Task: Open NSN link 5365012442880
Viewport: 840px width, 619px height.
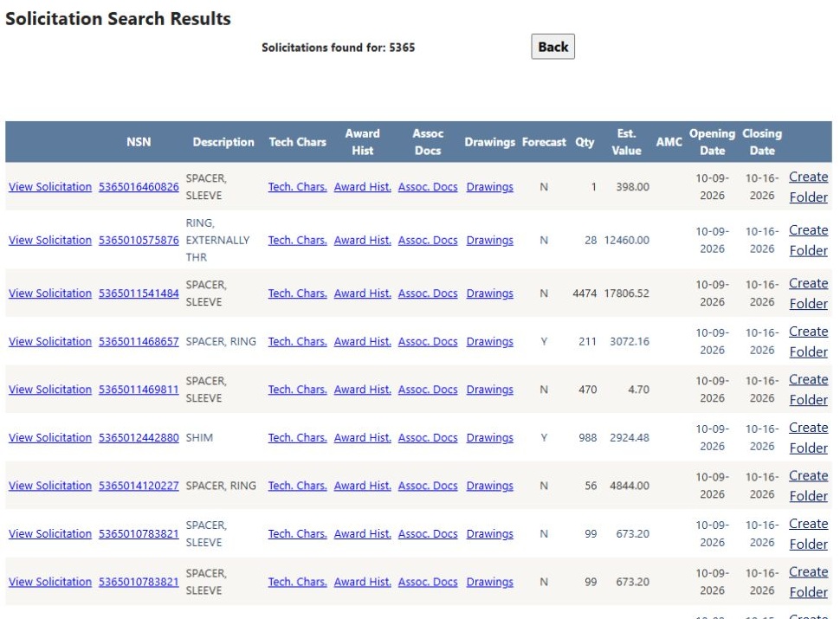Action: [139, 437]
